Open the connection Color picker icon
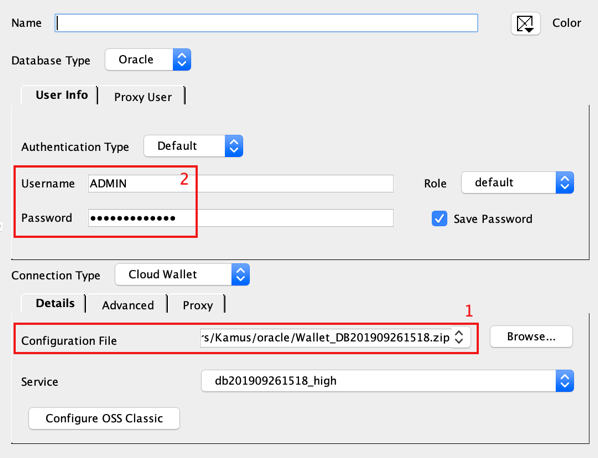The height and width of the screenshot is (458, 598). pos(525,24)
